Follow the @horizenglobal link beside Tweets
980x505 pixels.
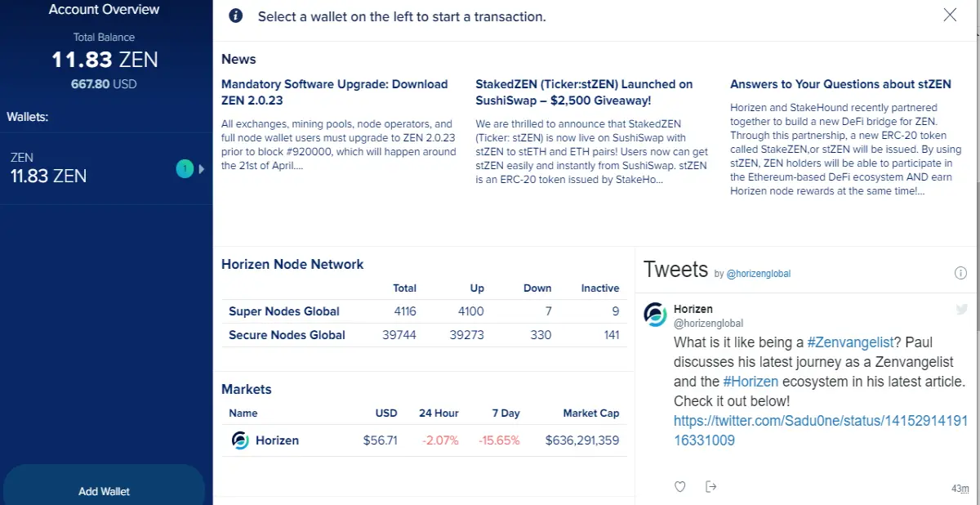[758, 274]
